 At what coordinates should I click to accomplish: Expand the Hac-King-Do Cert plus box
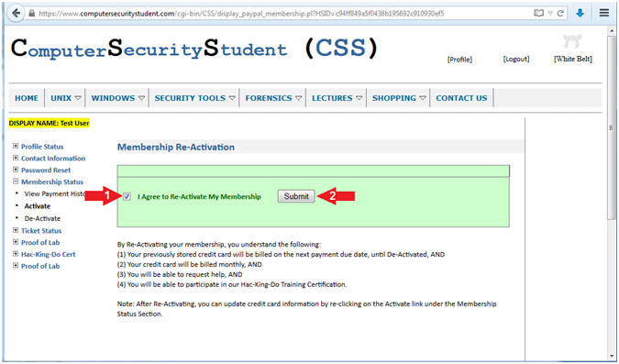click(x=16, y=254)
